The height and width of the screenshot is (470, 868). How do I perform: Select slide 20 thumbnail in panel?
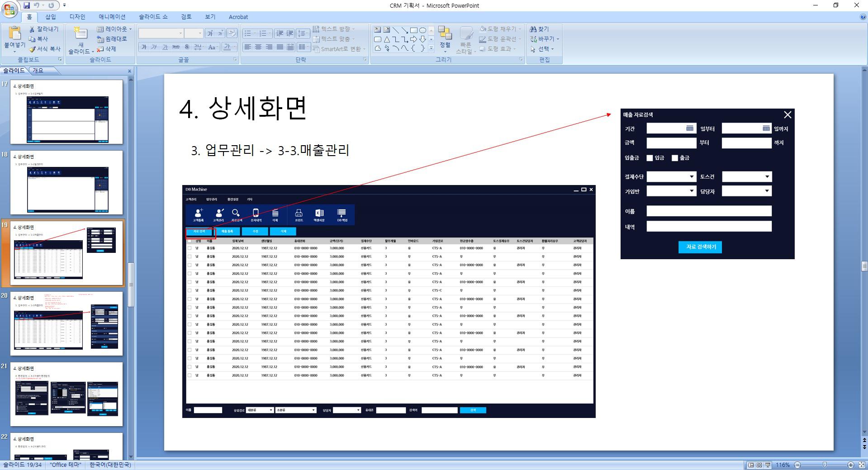[x=66, y=323]
